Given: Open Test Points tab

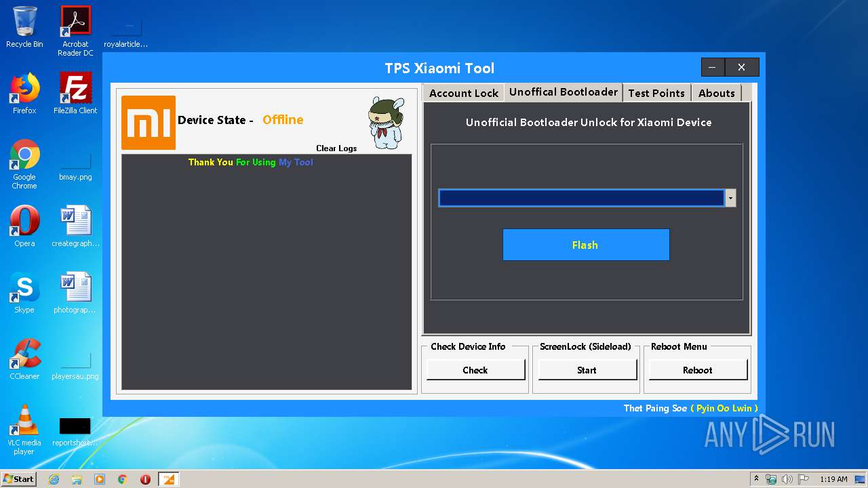Looking at the screenshot, I should coord(656,93).
